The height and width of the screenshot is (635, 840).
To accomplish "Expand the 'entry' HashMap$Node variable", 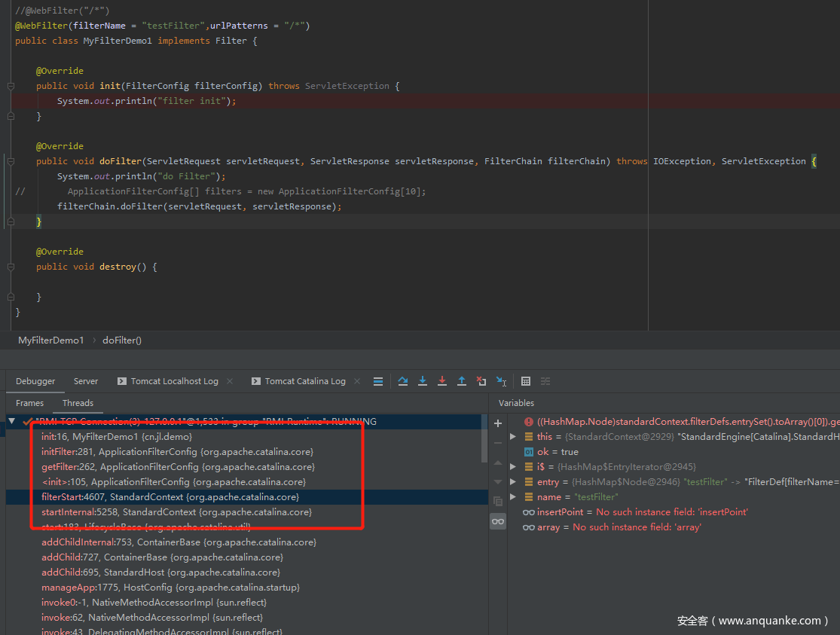I will [x=513, y=482].
